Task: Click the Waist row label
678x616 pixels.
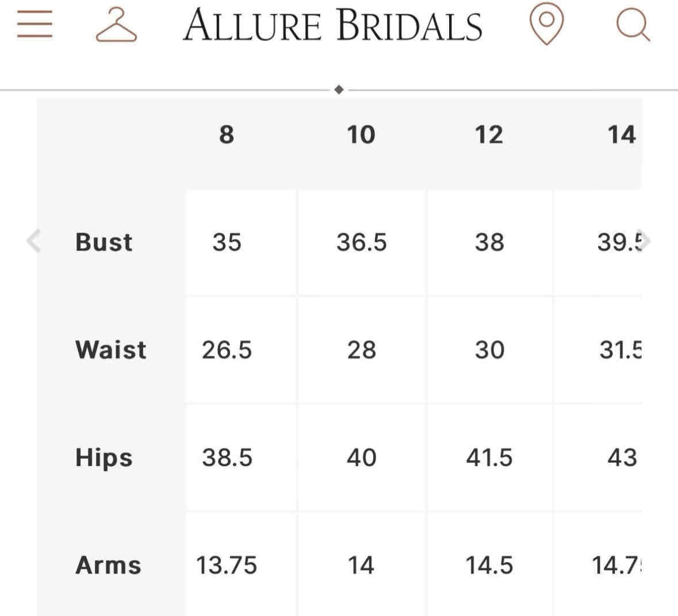Action: (111, 349)
